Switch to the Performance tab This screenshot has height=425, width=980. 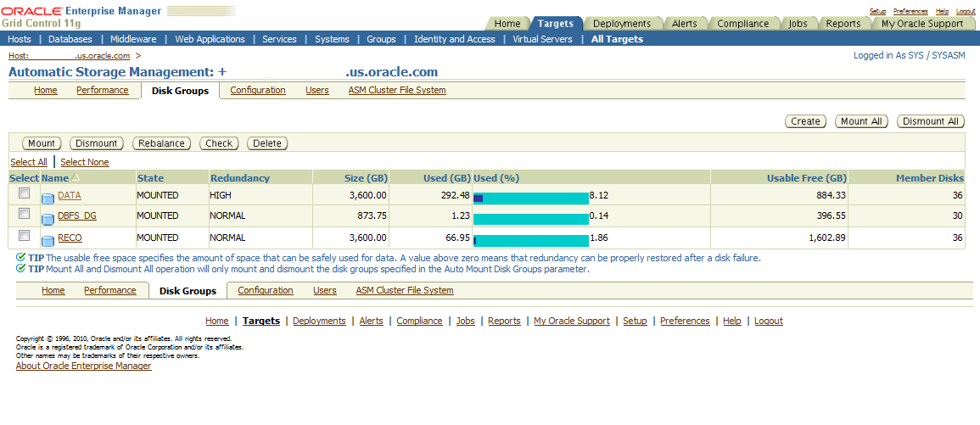pyautogui.click(x=102, y=90)
